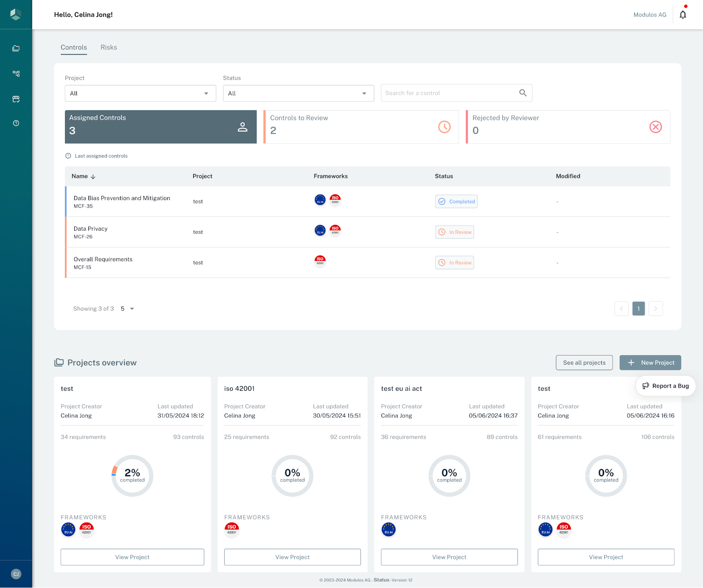The height and width of the screenshot is (588, 703).
Task: Click the magnifier icon in the control search
Action: coord(523,93)
